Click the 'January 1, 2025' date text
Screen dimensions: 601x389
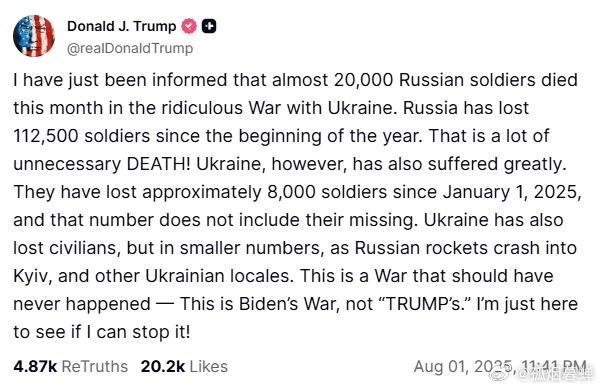[512, 192]
